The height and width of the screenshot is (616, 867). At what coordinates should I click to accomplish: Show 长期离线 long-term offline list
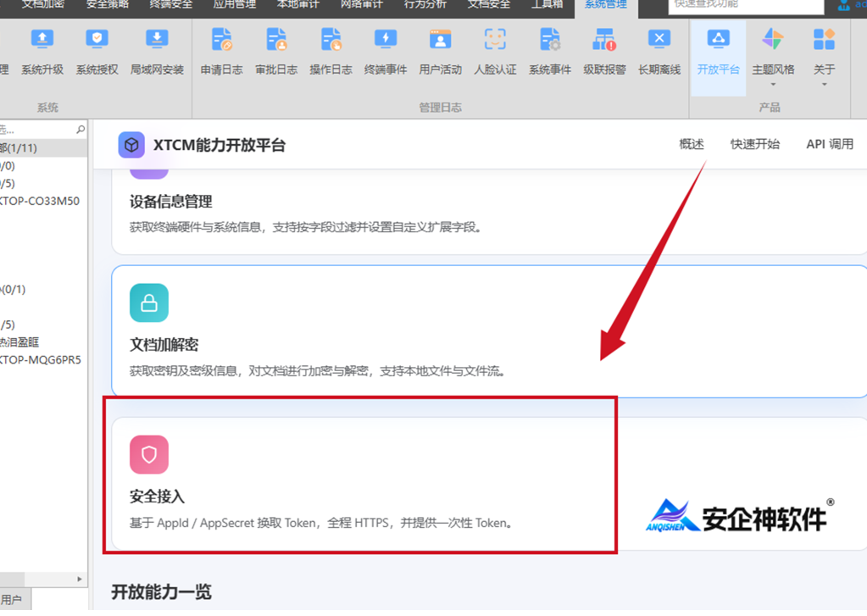point(659,52)
